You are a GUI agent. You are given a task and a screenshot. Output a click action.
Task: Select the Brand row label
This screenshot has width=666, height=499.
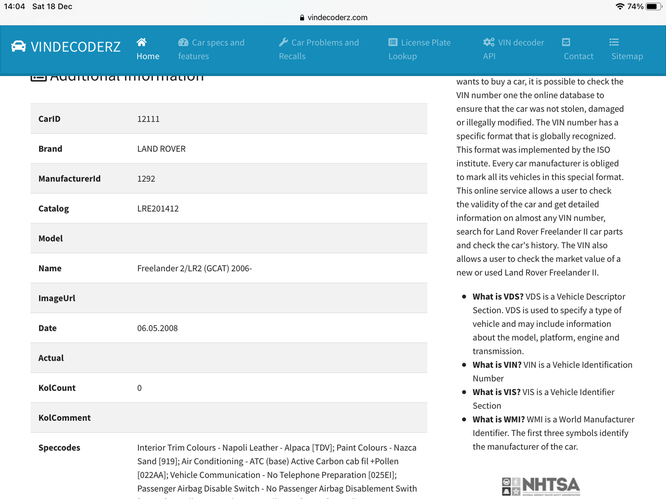(x=50, y=149)
